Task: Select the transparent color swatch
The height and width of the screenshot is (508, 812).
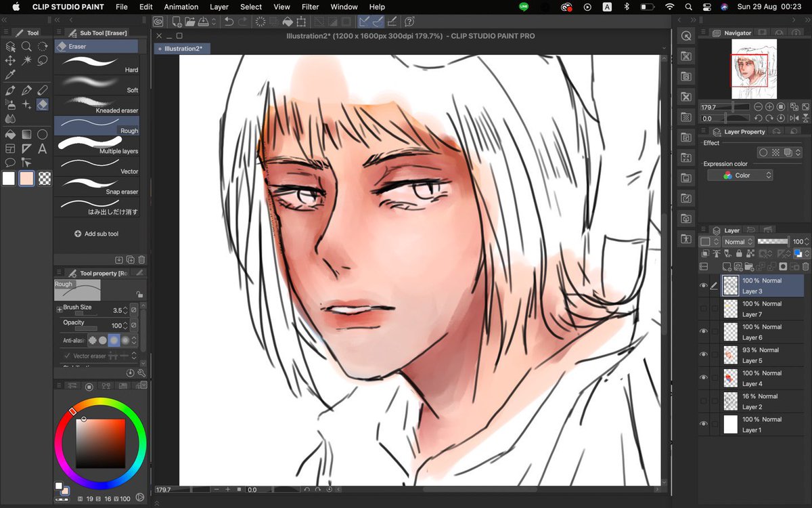Action: [45, 179]
